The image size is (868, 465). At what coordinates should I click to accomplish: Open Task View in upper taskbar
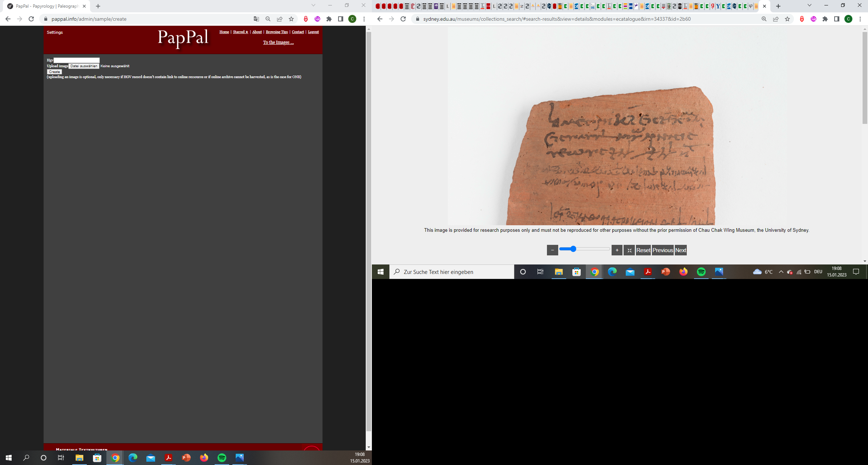pos(540,272)
